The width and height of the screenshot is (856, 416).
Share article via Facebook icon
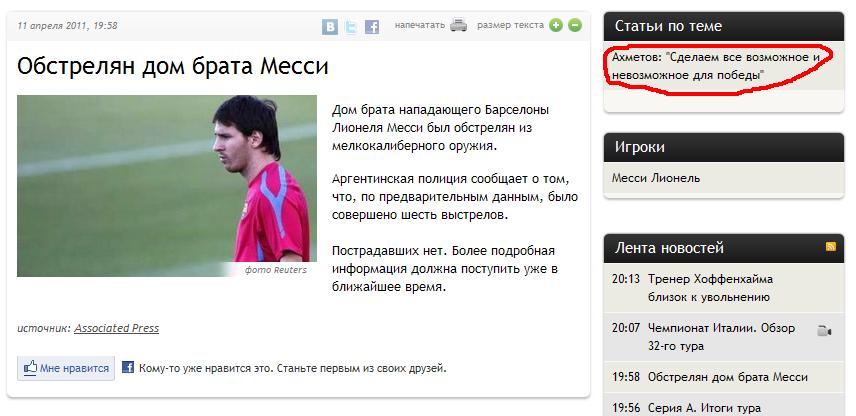372,27
